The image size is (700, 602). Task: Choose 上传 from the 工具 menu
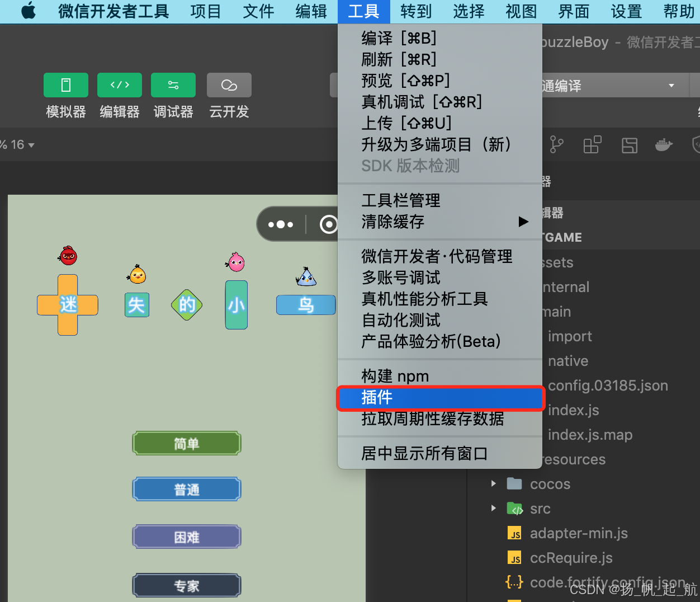[440, 123]
